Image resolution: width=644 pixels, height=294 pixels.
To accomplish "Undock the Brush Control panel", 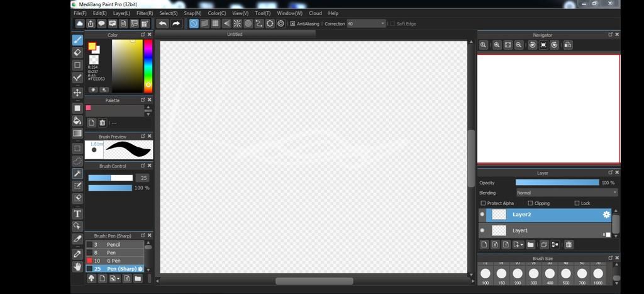I will click(x=143, y=166).
